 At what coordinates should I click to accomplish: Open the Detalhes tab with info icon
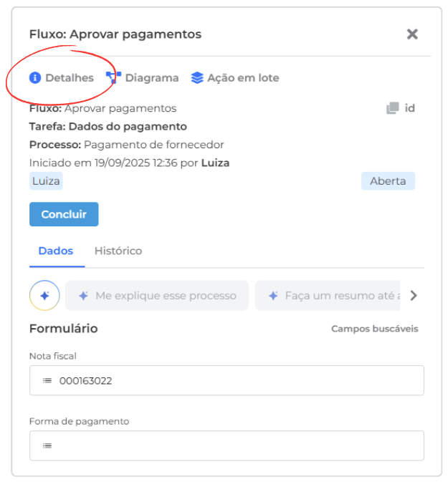62,78
